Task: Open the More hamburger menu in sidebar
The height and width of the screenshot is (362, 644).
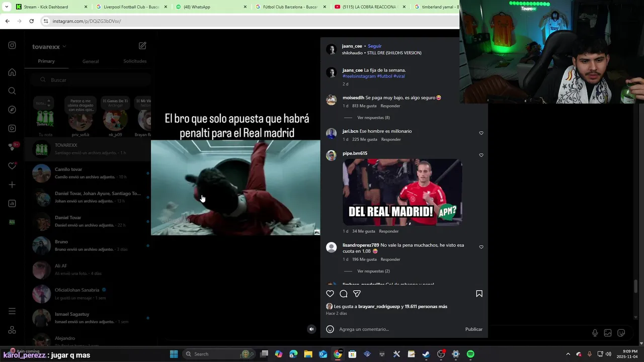Action: click(12, 311)
